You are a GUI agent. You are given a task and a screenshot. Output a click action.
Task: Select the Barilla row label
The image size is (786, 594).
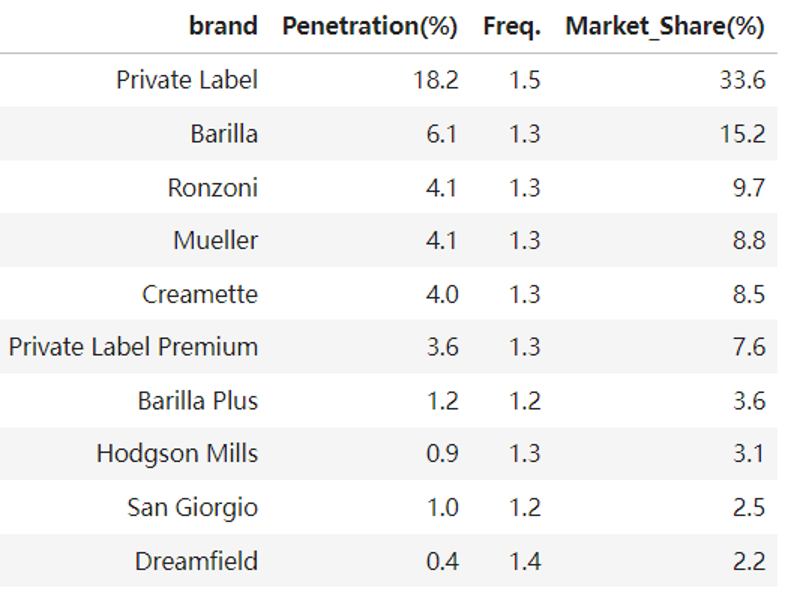coord(224,134)
